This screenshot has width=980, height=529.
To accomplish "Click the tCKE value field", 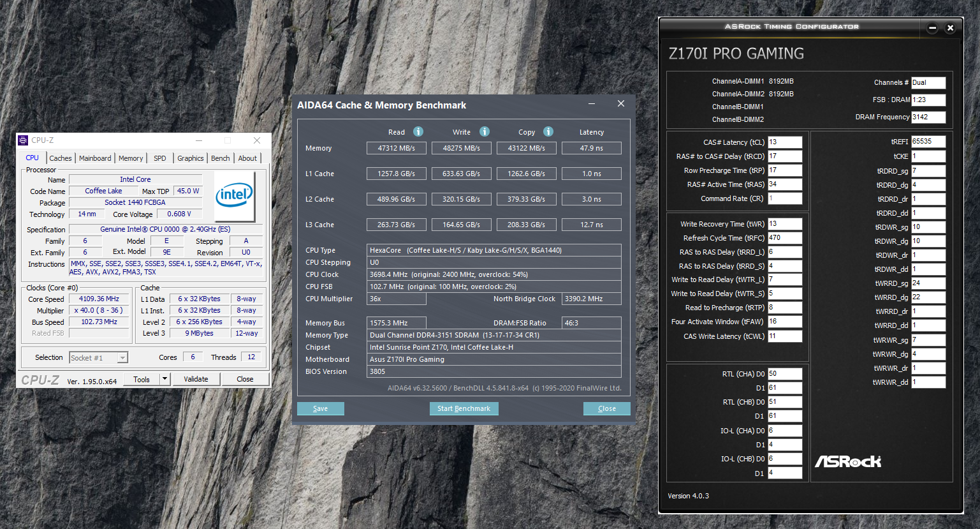I will coord(928,156).
